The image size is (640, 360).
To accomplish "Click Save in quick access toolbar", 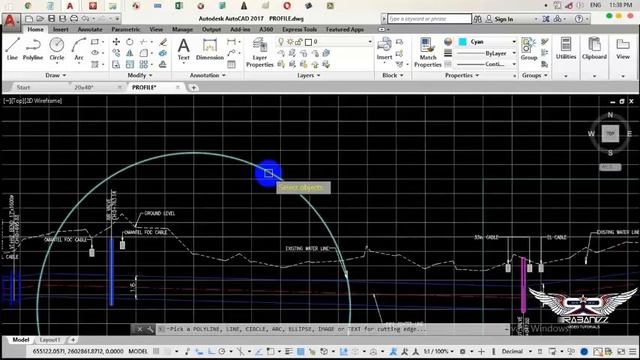I will click(51, 19).
